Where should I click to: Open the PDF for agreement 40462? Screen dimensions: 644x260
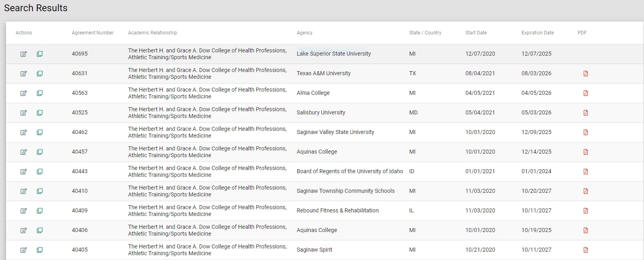[586, 132]
